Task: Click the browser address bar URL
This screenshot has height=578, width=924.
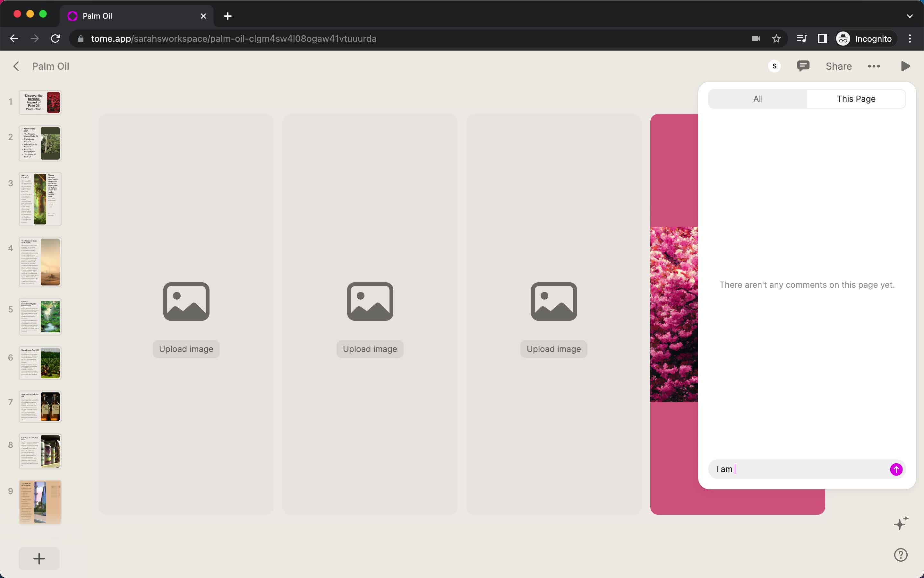Action: pyautogui.click(x=234, y=39)
